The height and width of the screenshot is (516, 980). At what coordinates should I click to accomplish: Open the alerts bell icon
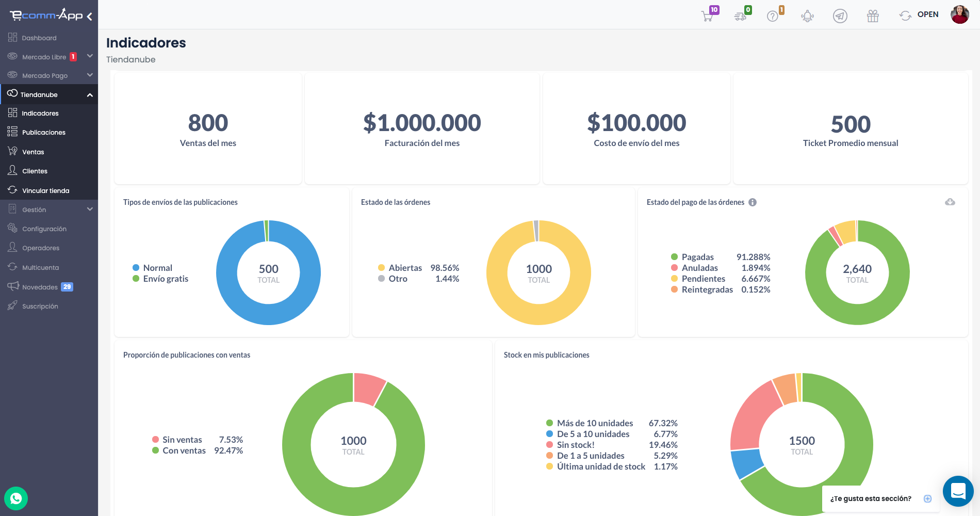(807, 17)
